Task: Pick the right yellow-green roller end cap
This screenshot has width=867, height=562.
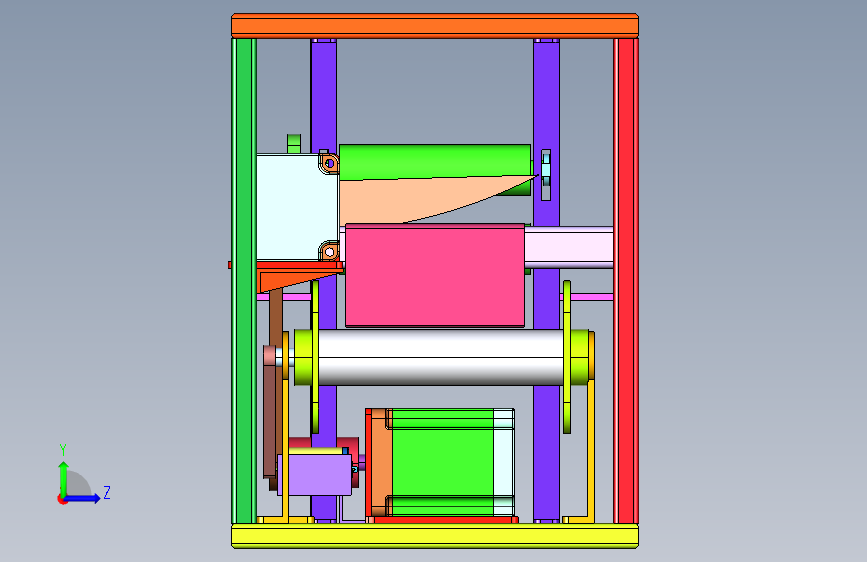Action: (x=579, y=357)
